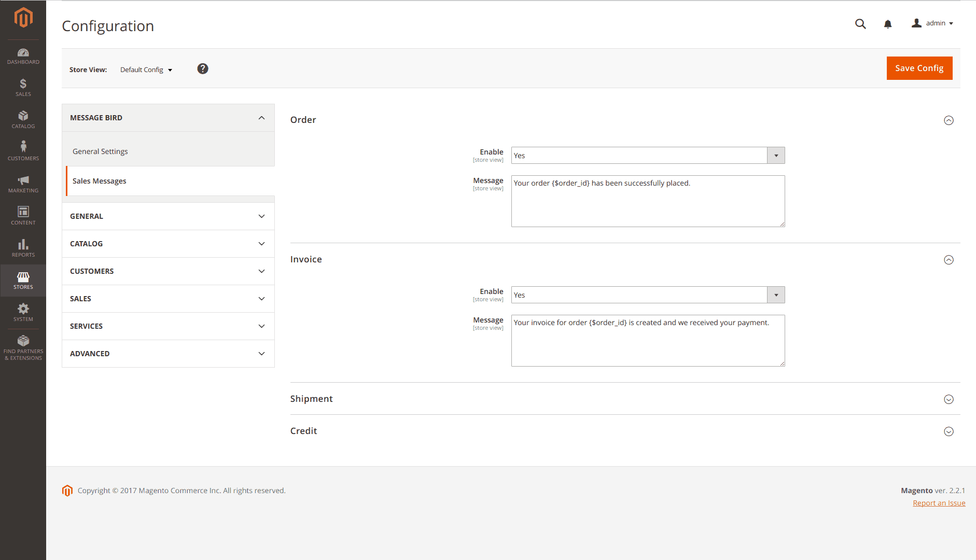Select General Settings under Message Bird
Viewport: 976px width, 560px height.
100,151
